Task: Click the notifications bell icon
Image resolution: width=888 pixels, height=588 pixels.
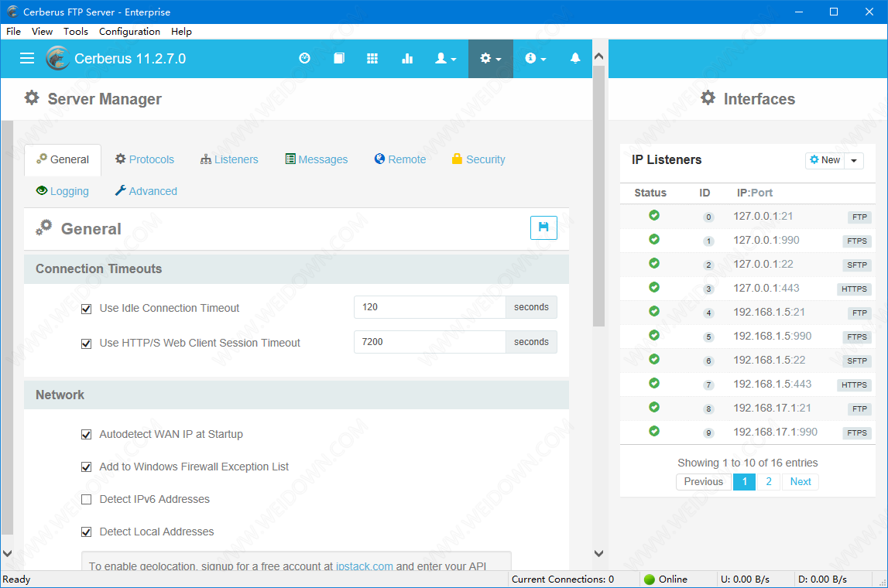Action: click(574, 58)
